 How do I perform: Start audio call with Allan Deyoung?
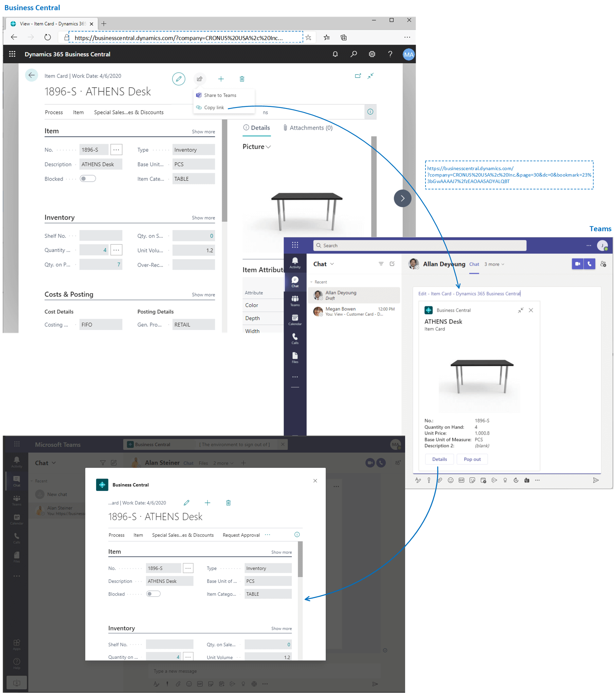click(590, 264)
